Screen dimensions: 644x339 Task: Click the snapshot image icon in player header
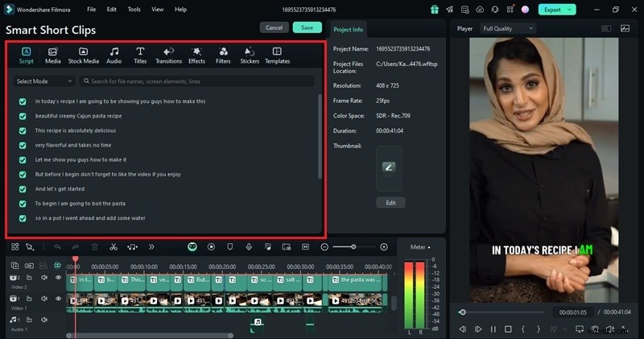tap(625, 28)
